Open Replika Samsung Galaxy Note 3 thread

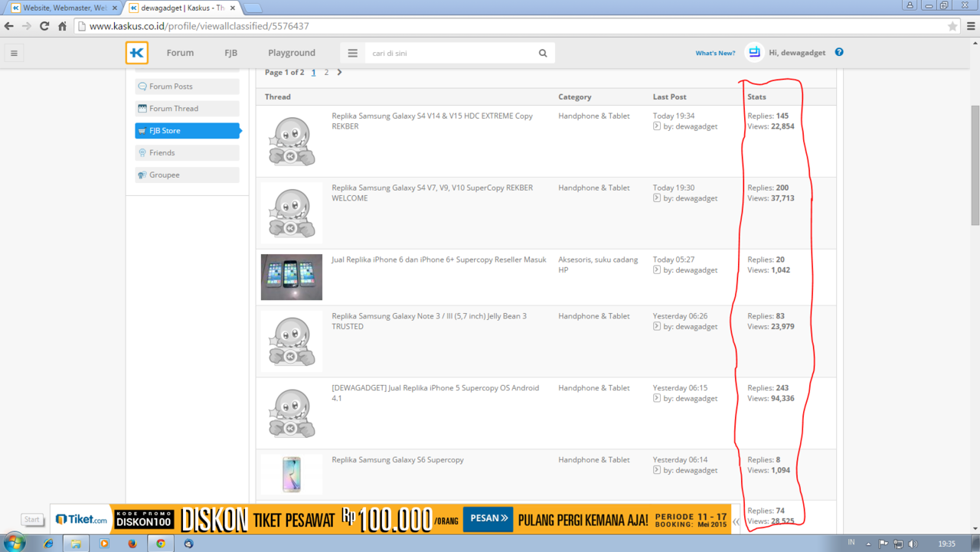429,322
